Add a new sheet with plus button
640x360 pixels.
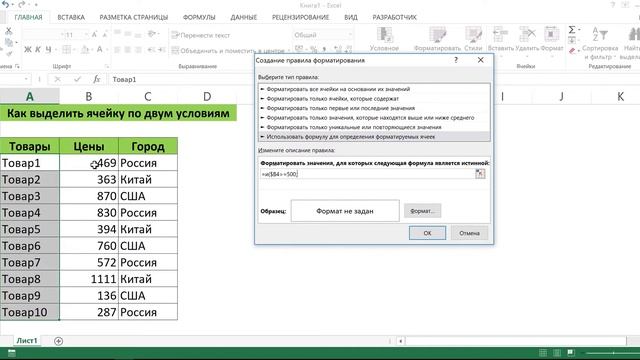(x=58, y=341)
